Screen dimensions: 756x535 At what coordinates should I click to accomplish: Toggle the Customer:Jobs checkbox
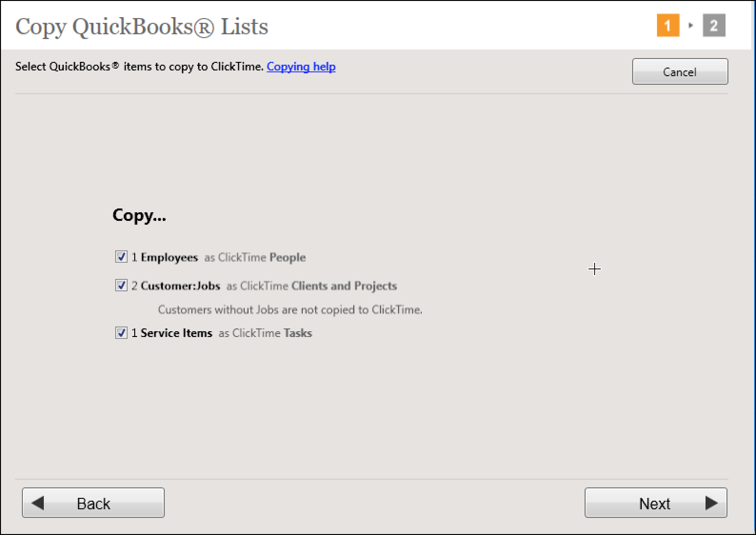click(x=121, y=286)
